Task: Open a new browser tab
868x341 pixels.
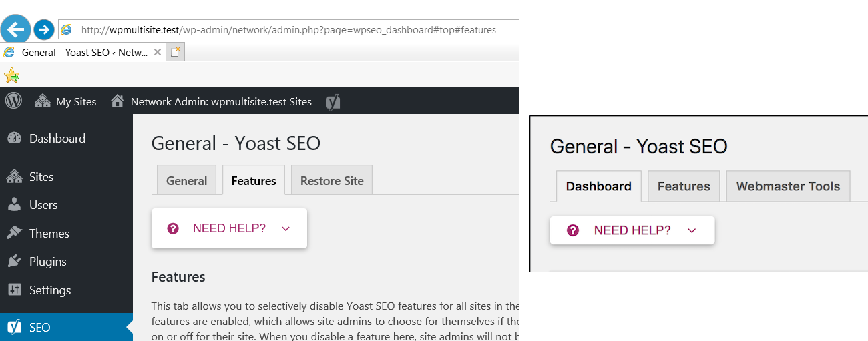Action: [x=176, y=52]
